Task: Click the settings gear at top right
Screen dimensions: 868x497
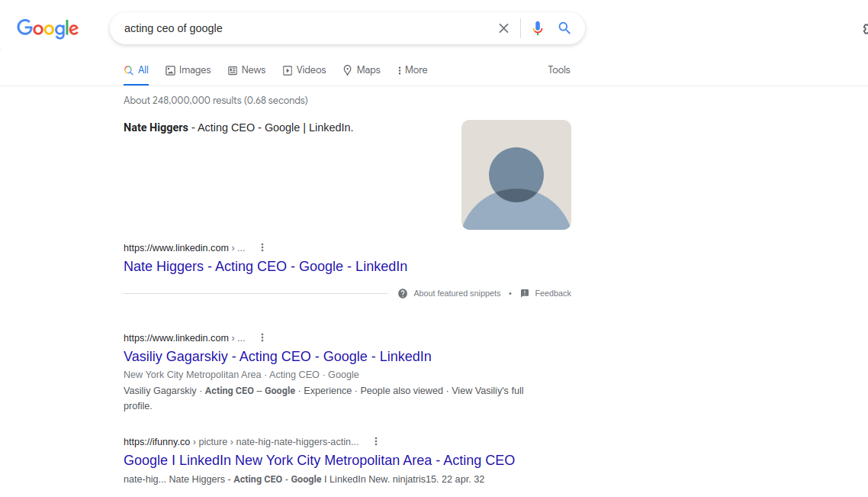Action: pos(865,28)
